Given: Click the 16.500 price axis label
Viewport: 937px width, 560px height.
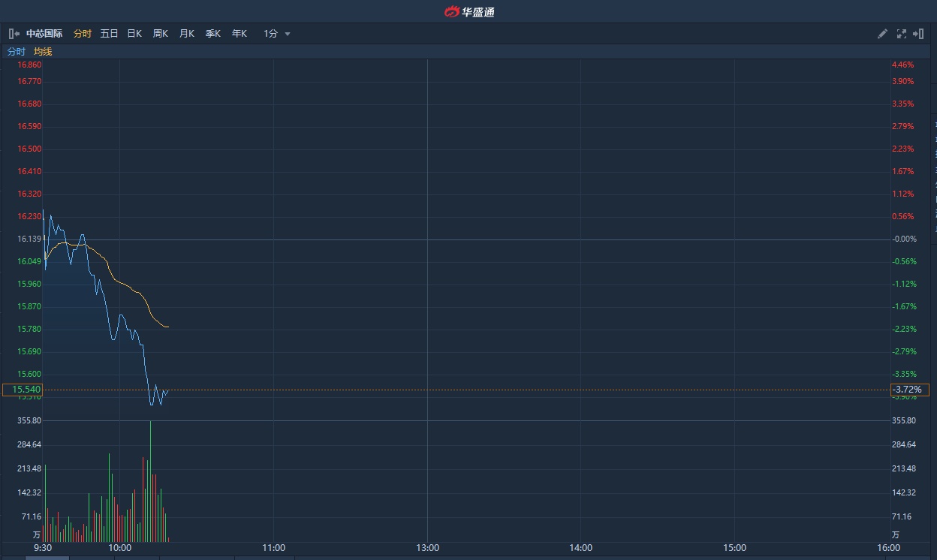Looking at the screenshot, I should click(29, 149).
